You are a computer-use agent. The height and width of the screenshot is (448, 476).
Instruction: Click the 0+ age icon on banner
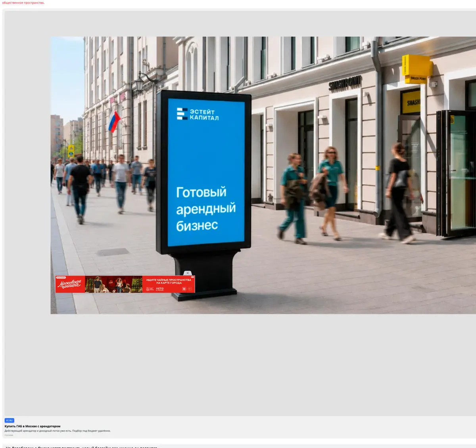pyautogui.click(x=190, y=289)
